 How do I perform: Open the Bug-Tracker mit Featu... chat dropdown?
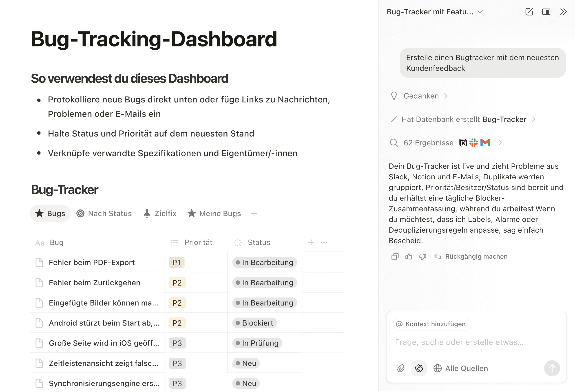point(435,12)
